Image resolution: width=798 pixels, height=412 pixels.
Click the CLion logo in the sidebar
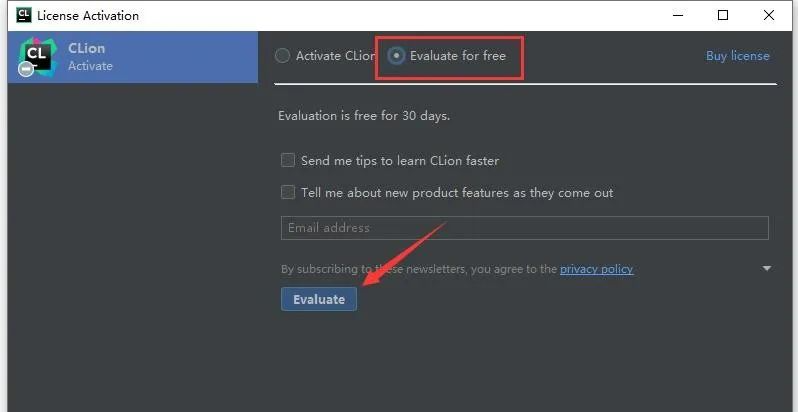tap(39, 57)
